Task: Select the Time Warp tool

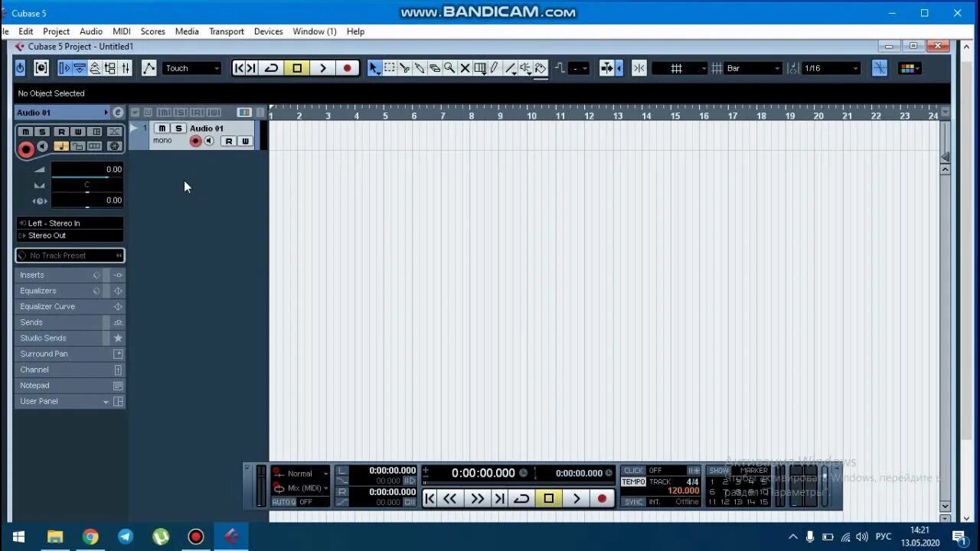Action: click(x=480, y=68)
